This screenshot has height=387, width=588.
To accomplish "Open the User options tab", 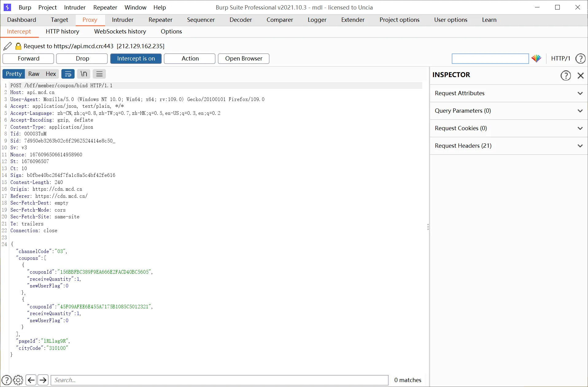I will (451, 20).
